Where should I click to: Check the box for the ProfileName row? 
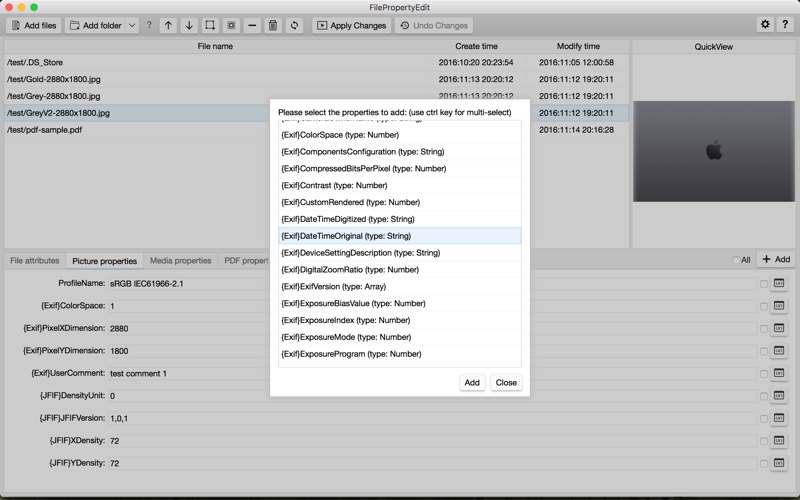[x=764, y=284]
